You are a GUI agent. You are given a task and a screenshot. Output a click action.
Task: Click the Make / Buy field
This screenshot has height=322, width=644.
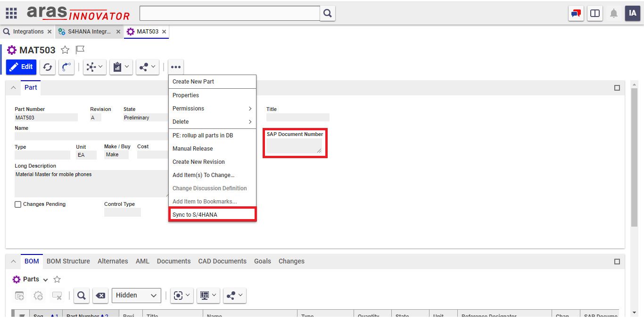116,155
